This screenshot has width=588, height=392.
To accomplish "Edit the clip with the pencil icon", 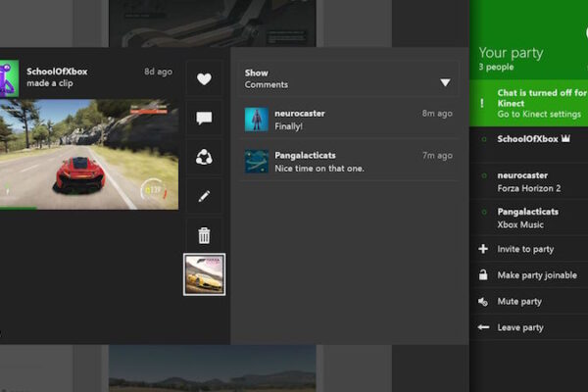I will 204,196.
